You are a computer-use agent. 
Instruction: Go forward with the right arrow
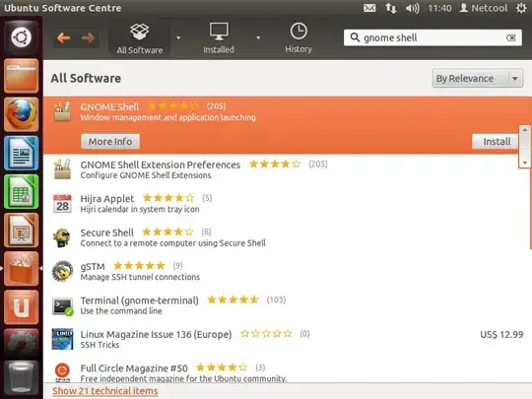tap(88, 37)
